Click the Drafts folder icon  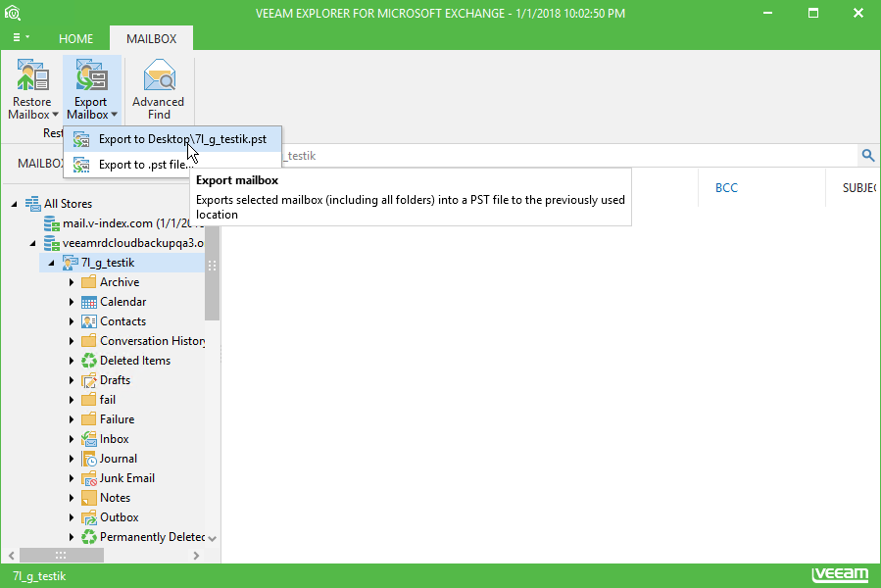pyautogui.click(x=89, y=380)
